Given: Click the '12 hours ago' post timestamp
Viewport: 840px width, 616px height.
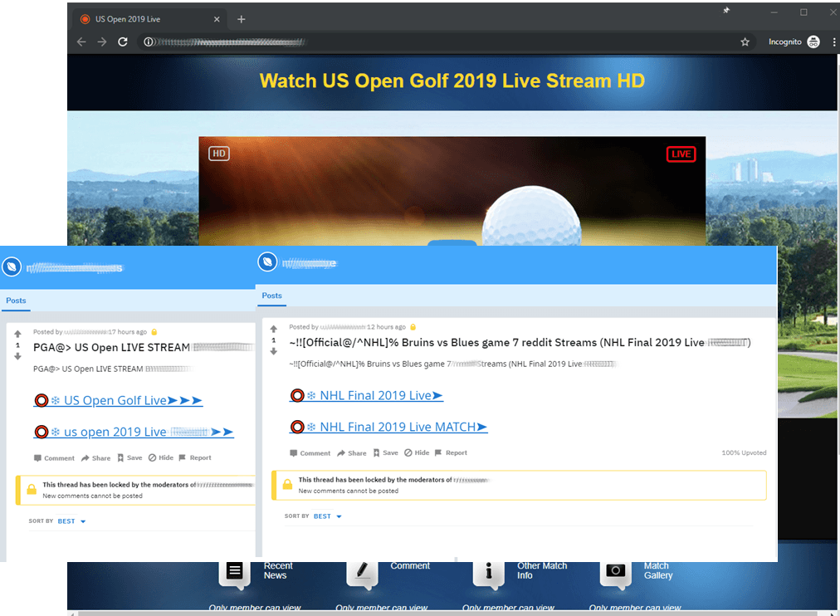Looking at the screenshot, I should [386, 327].
